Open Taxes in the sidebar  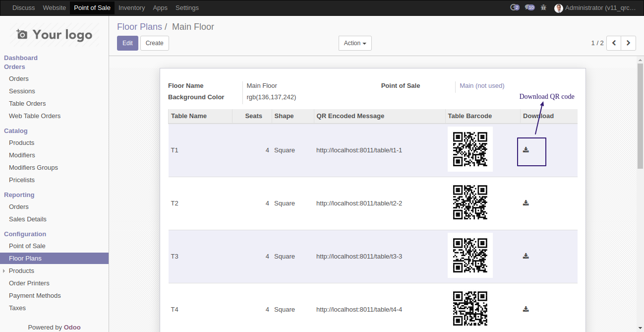coord(17,308)
